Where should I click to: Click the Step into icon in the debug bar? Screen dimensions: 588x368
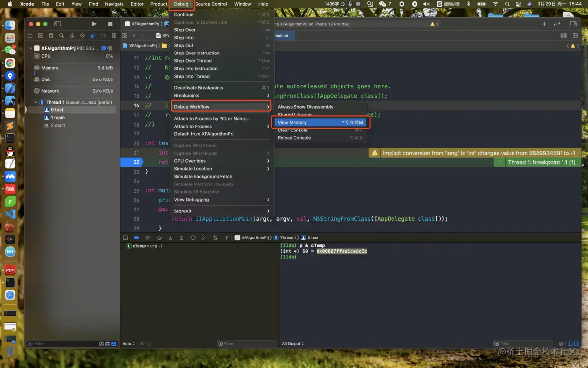(x=171, y=237)
